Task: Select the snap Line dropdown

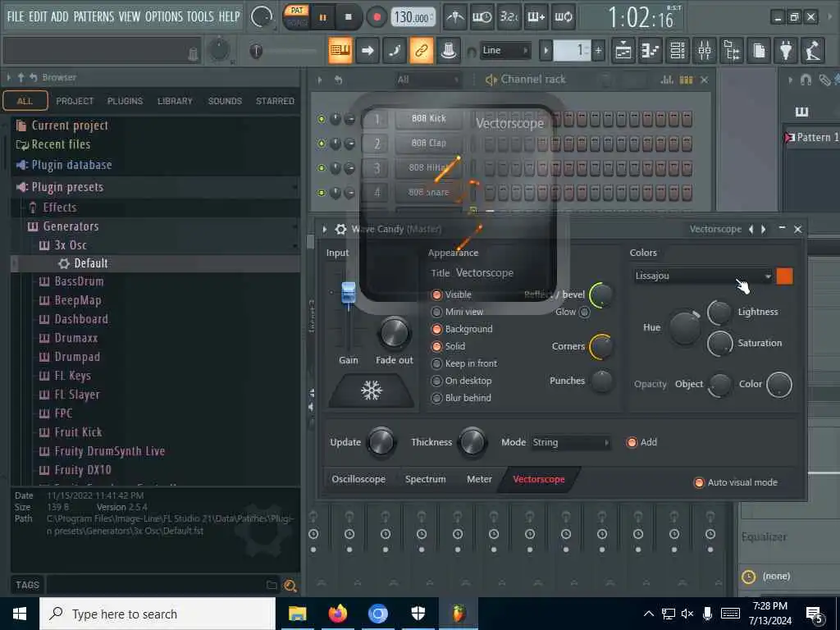Action: [504, 50]
